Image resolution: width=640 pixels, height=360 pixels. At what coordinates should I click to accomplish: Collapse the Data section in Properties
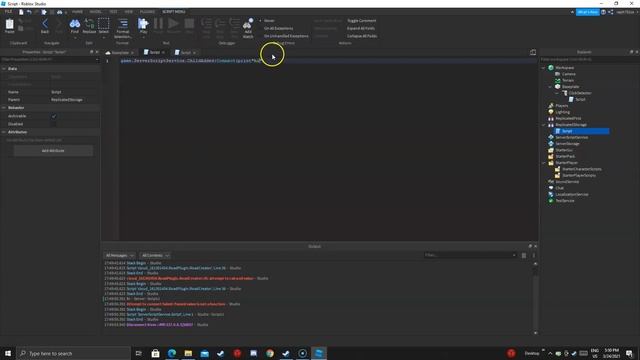point(4,69)
